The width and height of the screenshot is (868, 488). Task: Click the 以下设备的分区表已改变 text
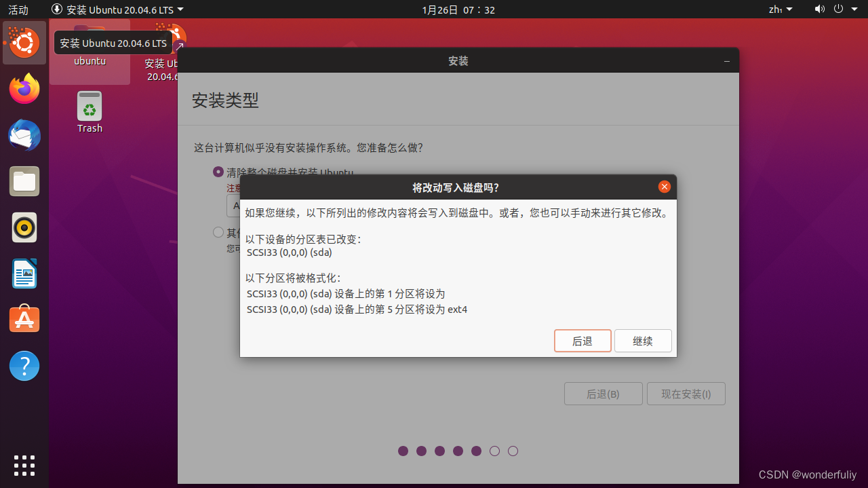[x=303, y=240]
